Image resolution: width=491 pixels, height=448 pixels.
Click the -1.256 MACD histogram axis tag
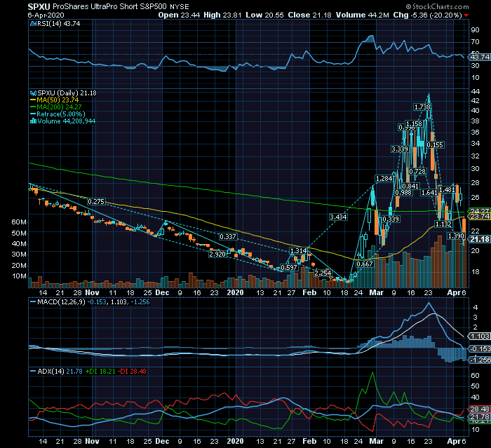(x=479, y=360)
